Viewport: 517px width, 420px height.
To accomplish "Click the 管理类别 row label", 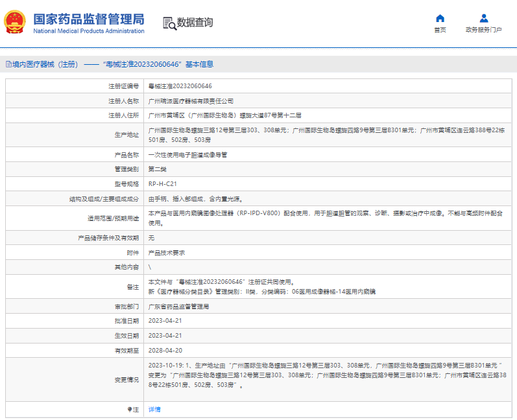I will coord(126,169).
